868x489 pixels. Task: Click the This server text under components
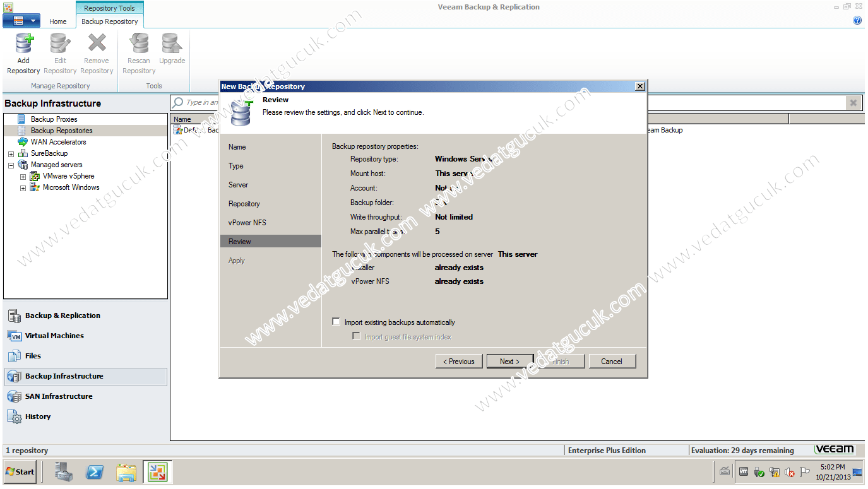[x=518, y=254]
